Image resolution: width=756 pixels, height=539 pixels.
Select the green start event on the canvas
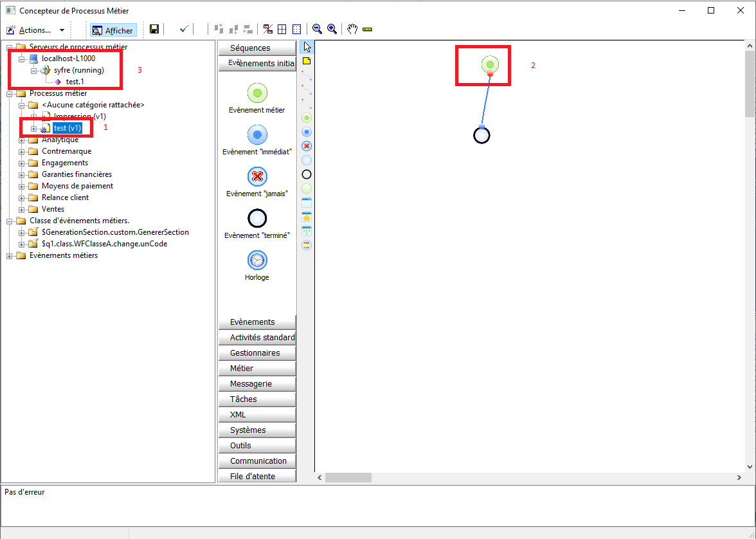pos(490,64)
